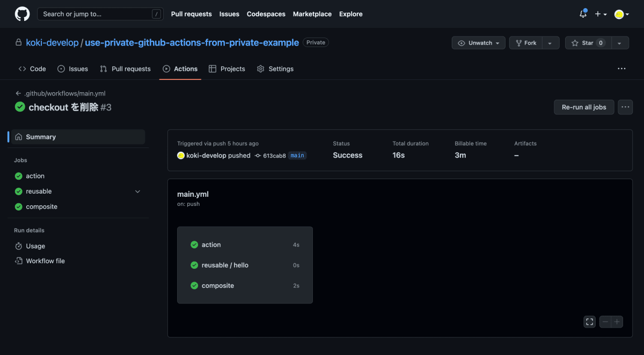The image size is (644, 355).
Task: Click the Unwatch button
Action: tap(479, 43)
